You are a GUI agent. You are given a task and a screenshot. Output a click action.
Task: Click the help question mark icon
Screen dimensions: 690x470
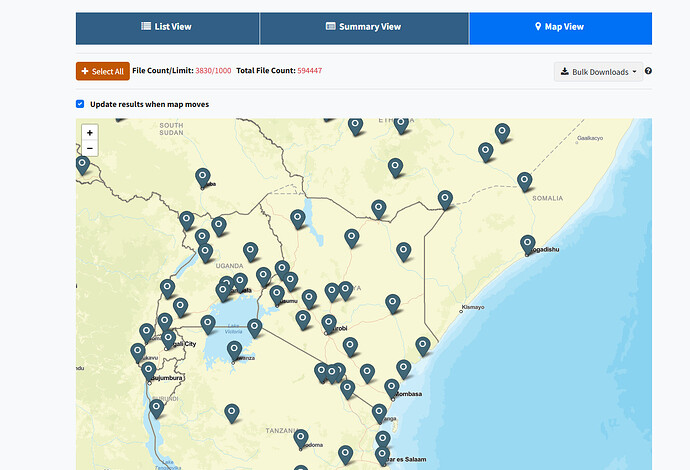[648, 72]
